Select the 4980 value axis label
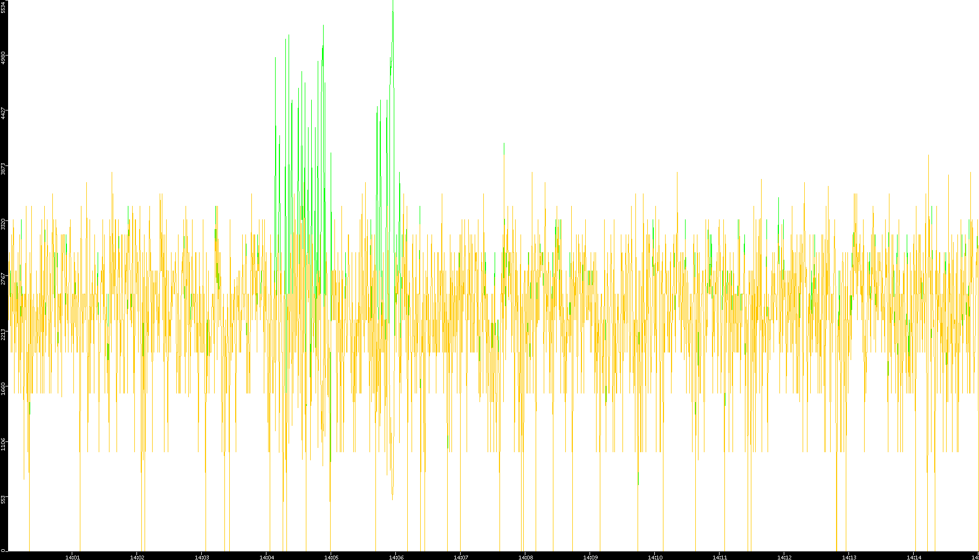This screenshot has height=560, width=979. click(3, 58)
